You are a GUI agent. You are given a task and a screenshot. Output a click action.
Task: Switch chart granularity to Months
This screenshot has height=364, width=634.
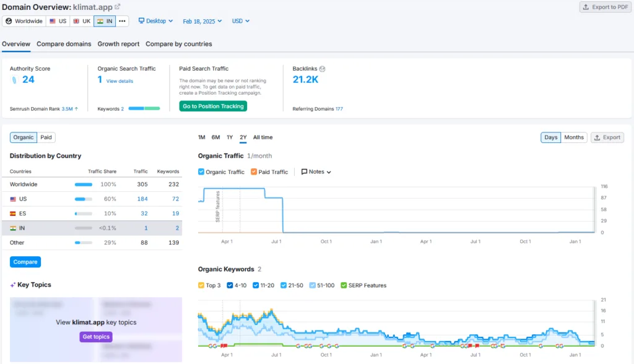pos(573,137)
